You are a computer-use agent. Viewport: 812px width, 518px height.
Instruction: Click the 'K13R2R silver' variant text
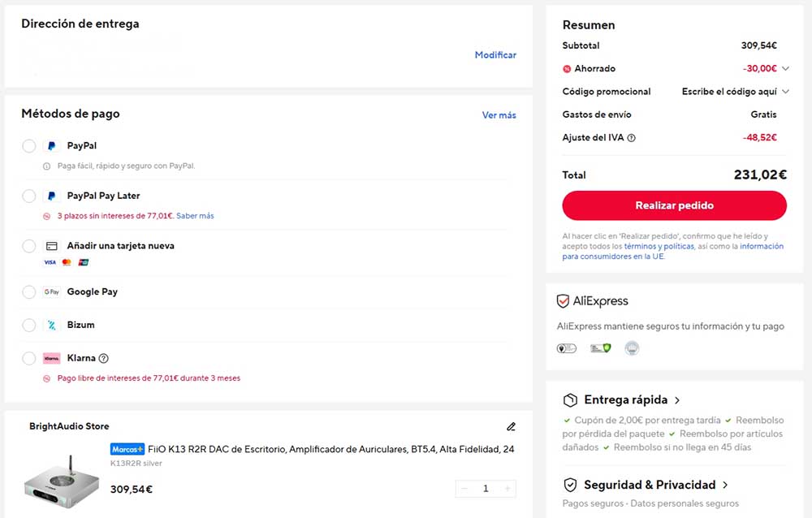[136, 464]
